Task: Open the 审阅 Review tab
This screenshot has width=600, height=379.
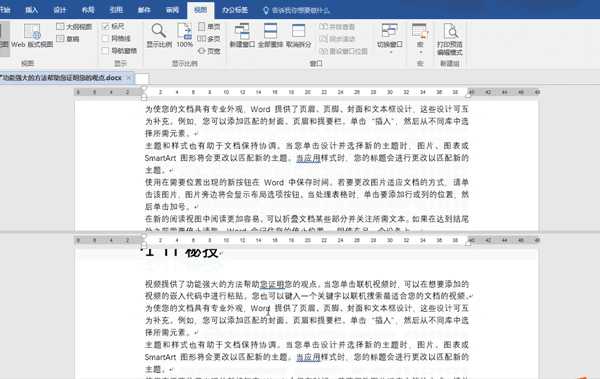Action: click(x=172, y=10)
